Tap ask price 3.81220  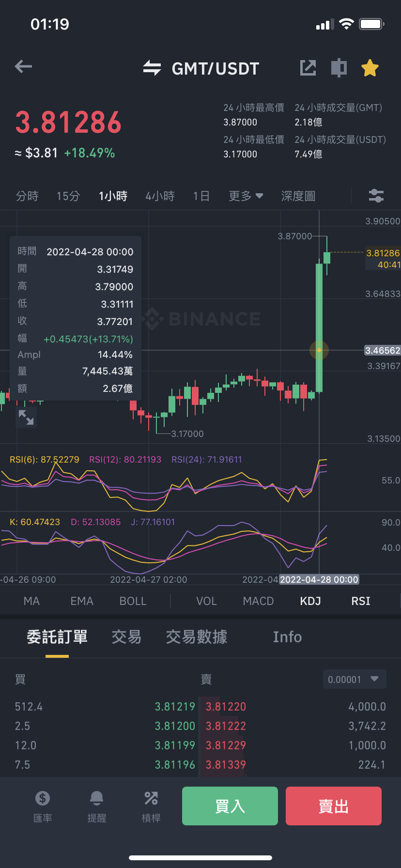pyautogui.click(x=226, y=707)
